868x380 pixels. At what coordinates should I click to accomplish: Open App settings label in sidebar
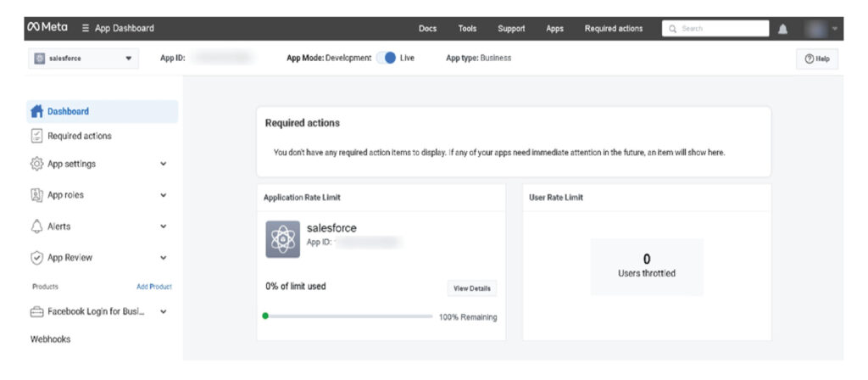71,164
